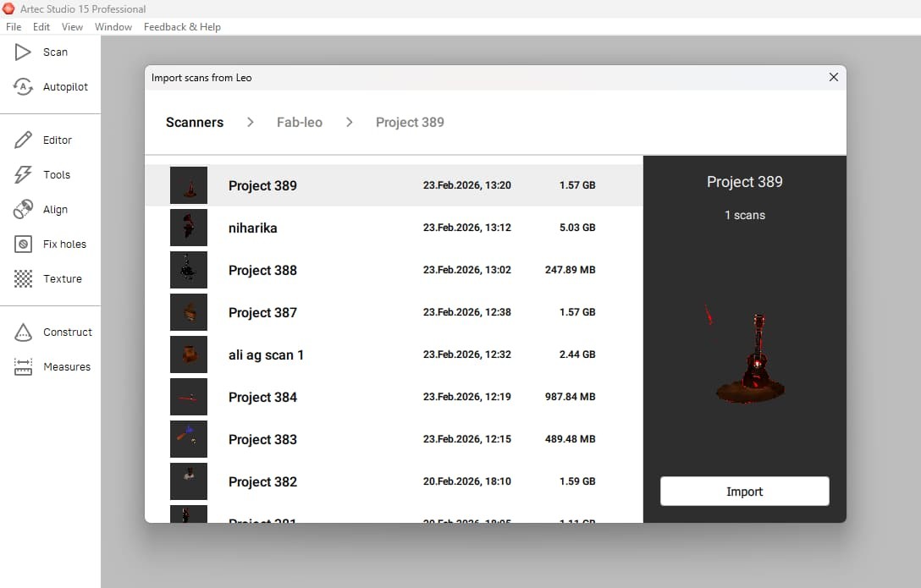Viewport: 921px width, 588px height.
Task: Select the ali ag scan 1 name
Action: [x=266, y=355]
